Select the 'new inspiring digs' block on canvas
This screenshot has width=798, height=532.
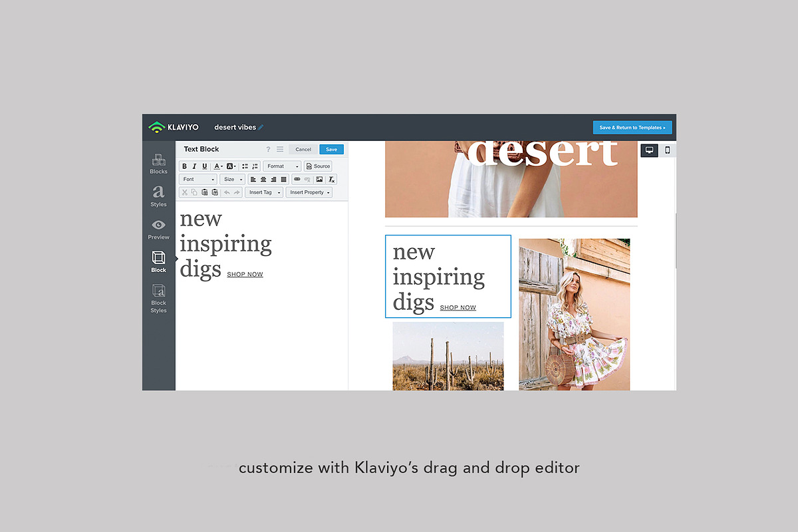click(x=448, y=276)
